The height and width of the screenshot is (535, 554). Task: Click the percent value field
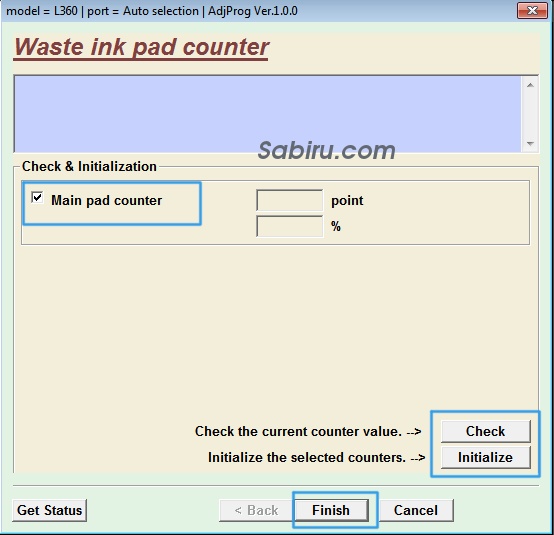[x=289, y=226]
